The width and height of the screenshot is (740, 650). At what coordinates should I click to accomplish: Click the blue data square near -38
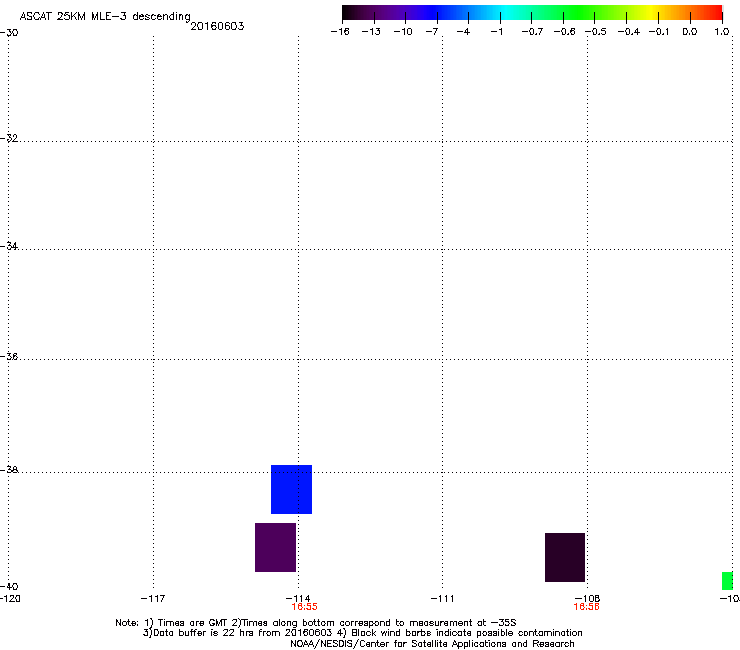(291, 489)
